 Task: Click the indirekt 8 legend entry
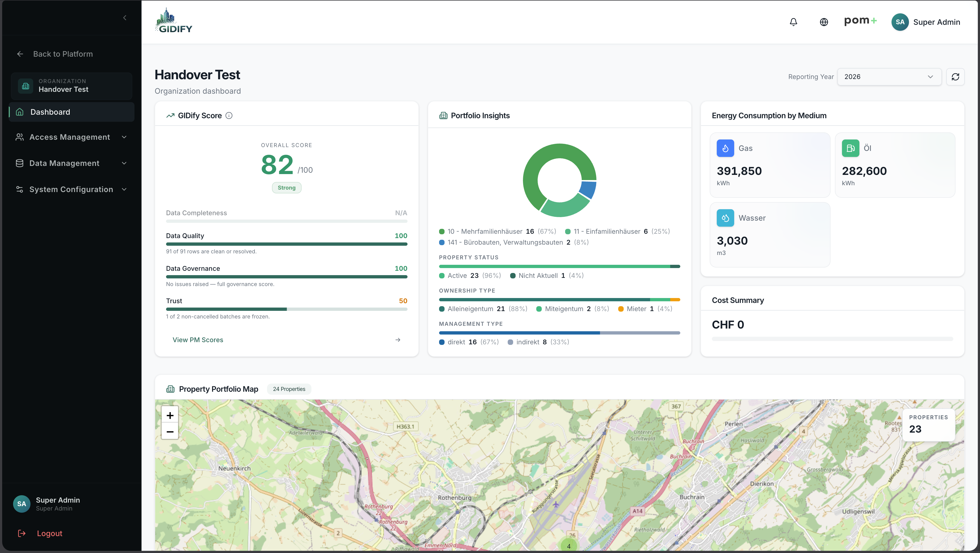(538, 342)
